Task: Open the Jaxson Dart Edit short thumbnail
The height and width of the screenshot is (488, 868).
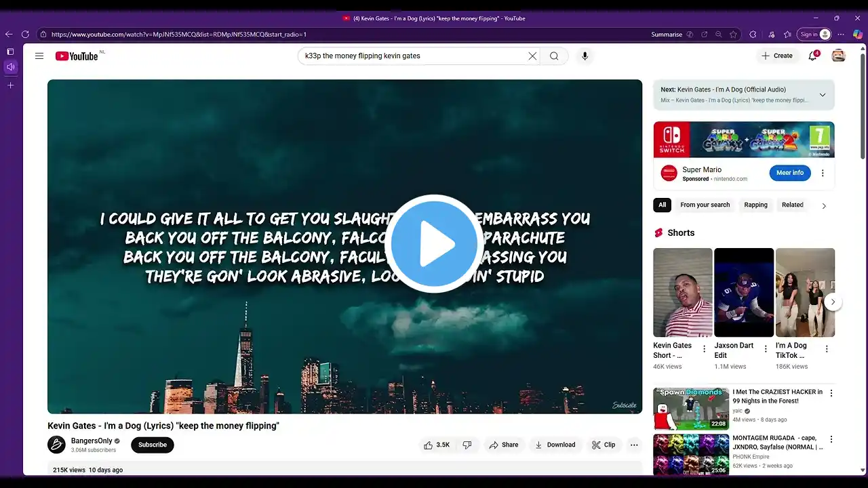Action: click(744, 293)
